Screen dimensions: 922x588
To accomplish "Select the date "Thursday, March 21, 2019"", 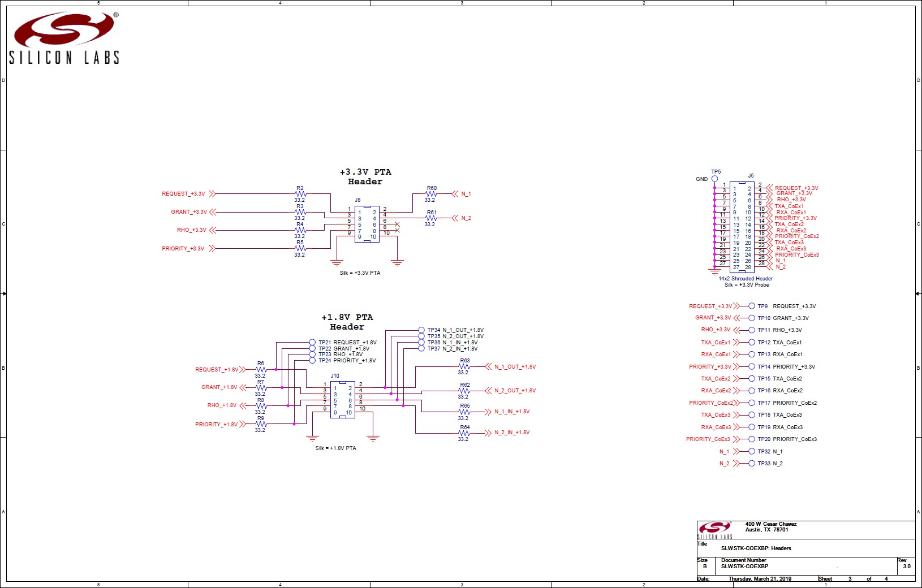I will (760, 579).
